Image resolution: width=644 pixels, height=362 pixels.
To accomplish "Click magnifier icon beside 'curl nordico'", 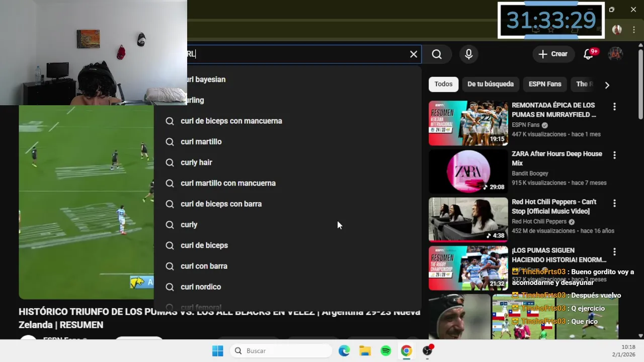I will pyautogui.click(x=170, y=287).
